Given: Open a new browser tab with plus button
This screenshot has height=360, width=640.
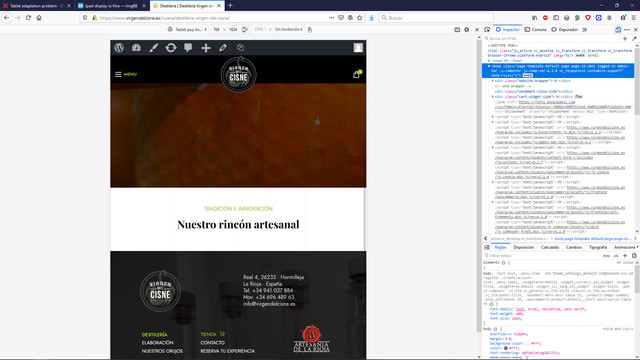Looking at the screenshot, I should pyautogui.click(x=230, y=5).
